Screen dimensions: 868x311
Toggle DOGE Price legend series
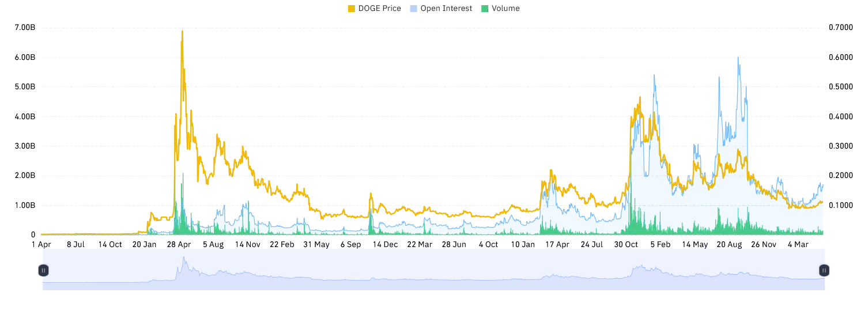point(374,9)
